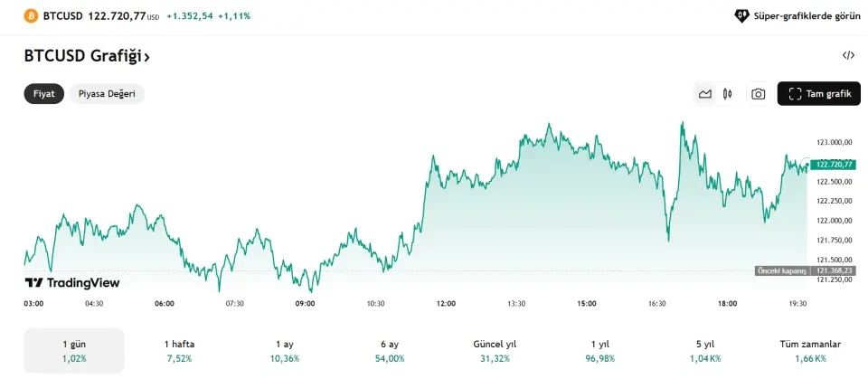Choose the 1 gün time range
The height and width of the screenshot is (379, 868).
click(x=74, y=351)
